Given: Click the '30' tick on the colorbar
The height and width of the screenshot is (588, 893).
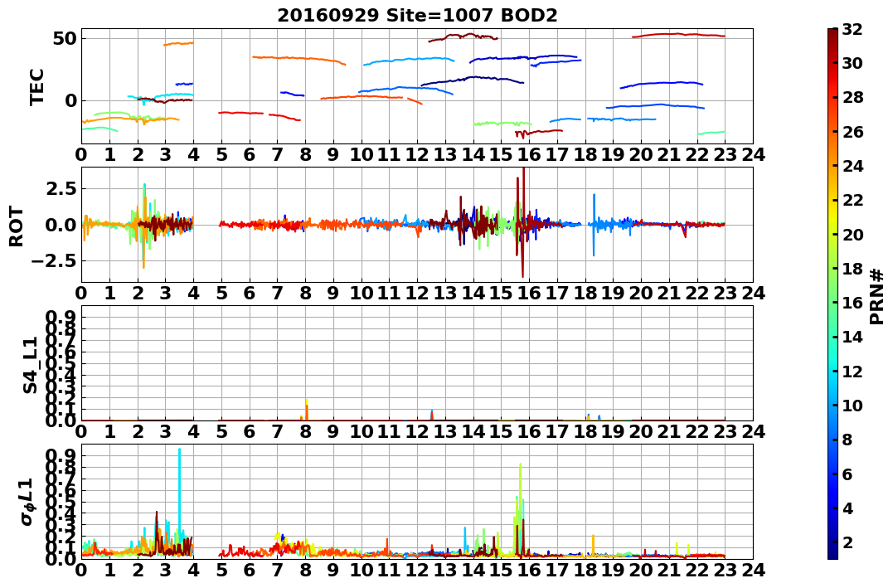Looking at the screenshot, I should click(852, 63).
